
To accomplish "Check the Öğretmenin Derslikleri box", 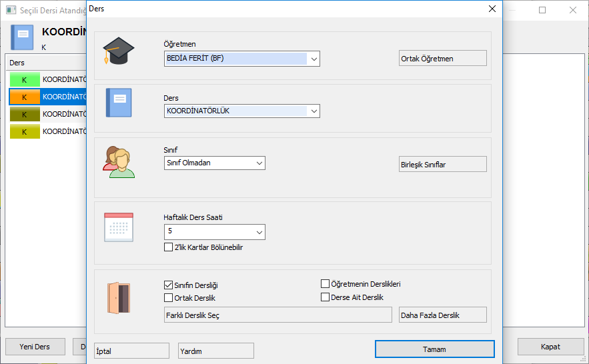I will click(x=326, y=284).
